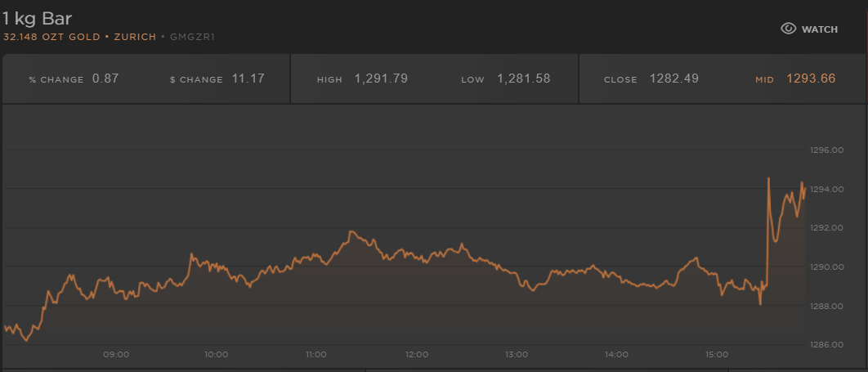Click the LOW value 1,281.58
Image resolution: width=868 pixels, height=372 pixels.
(523, 79)
